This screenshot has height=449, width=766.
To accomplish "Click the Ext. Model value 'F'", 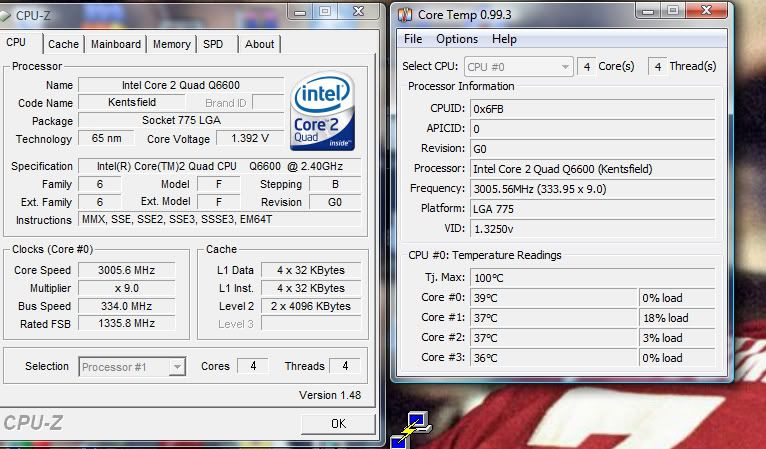I will pyautogui.click(x=218, y=202).
